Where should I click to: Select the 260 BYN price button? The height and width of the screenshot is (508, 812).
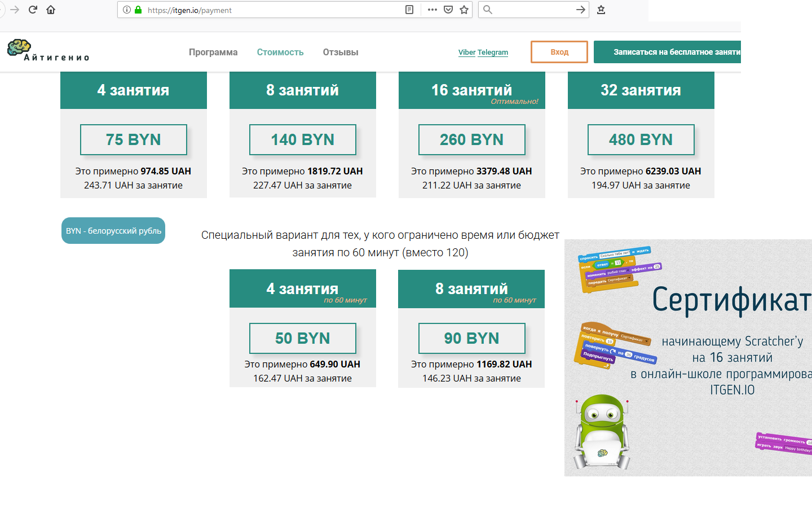[x=472, y=139]
